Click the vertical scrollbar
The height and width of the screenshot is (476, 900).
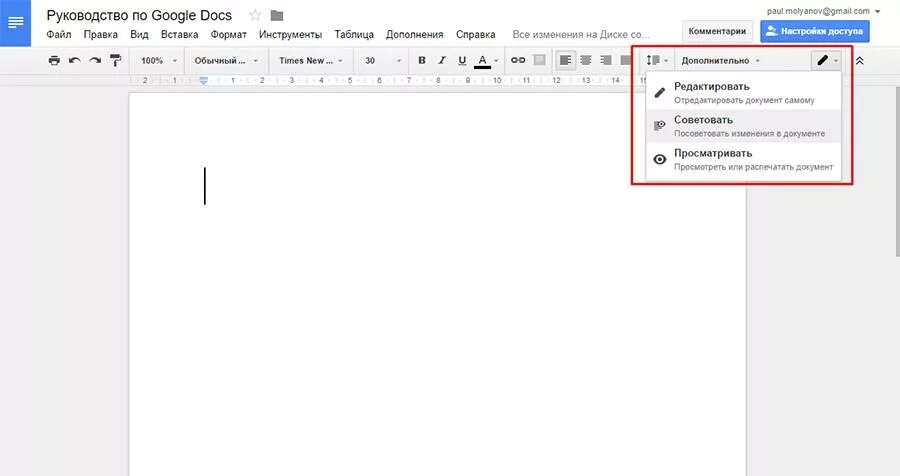click(x=897, y=171)
